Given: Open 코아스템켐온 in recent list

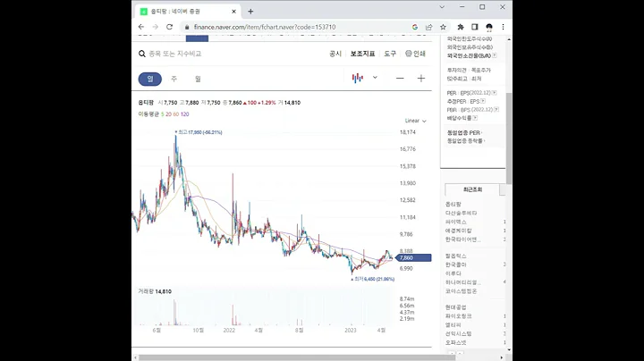Looking at the screenshot, I should pyautogui.click(x=462, y=290).
